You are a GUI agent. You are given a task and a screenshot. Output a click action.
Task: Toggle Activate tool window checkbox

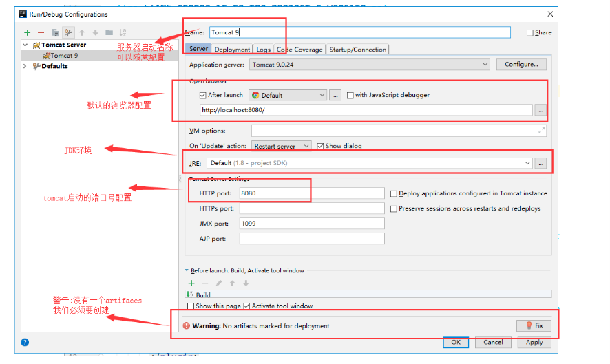click(x=246, y=306)
